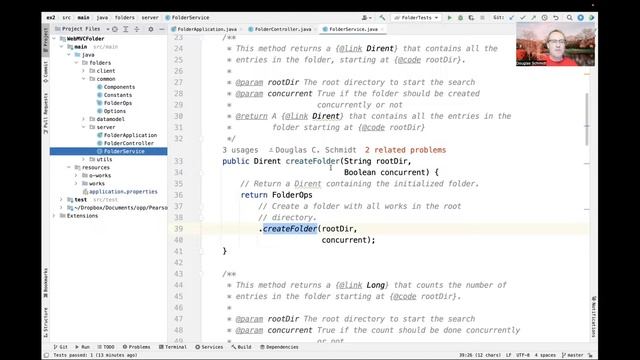
Task: Open Problems tool window
Action: point(136,347)
